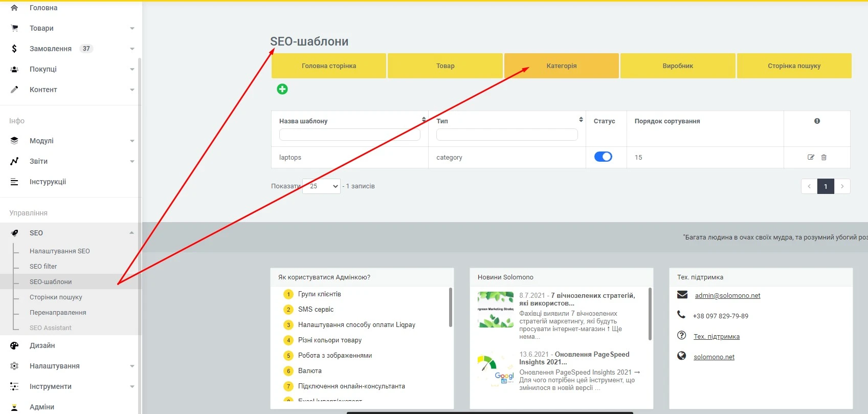Open the admin@solomono.net email link
The image size is (868, 414).
727,296
